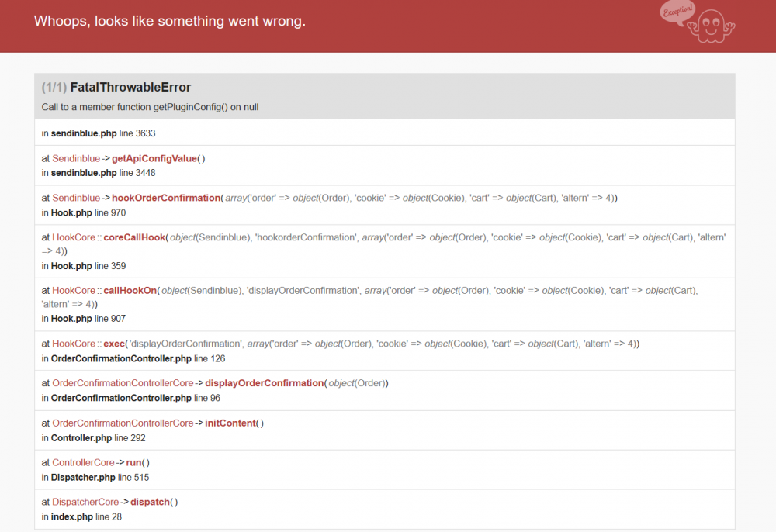Click the Whoops, something went wrong banner text
The width and height of the screenshot is (776, 532).
coord(170,21)
